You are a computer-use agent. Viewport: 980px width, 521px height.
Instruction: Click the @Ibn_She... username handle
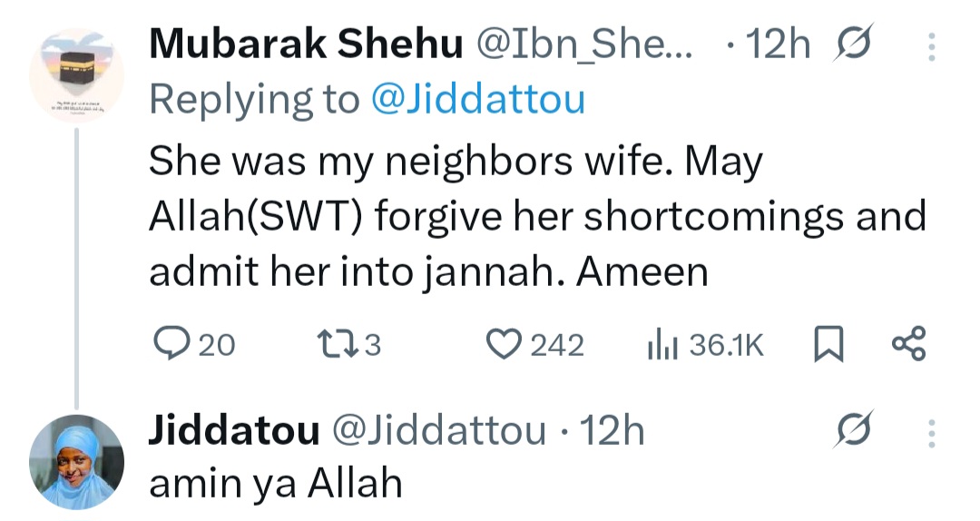pos(584,44)
